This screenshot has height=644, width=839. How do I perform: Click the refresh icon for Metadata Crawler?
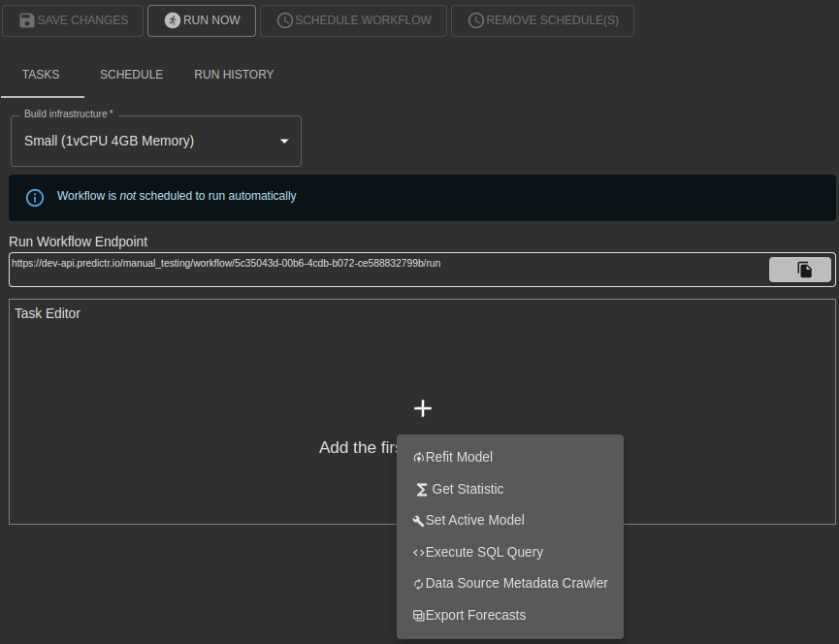(x=418, y=584)
